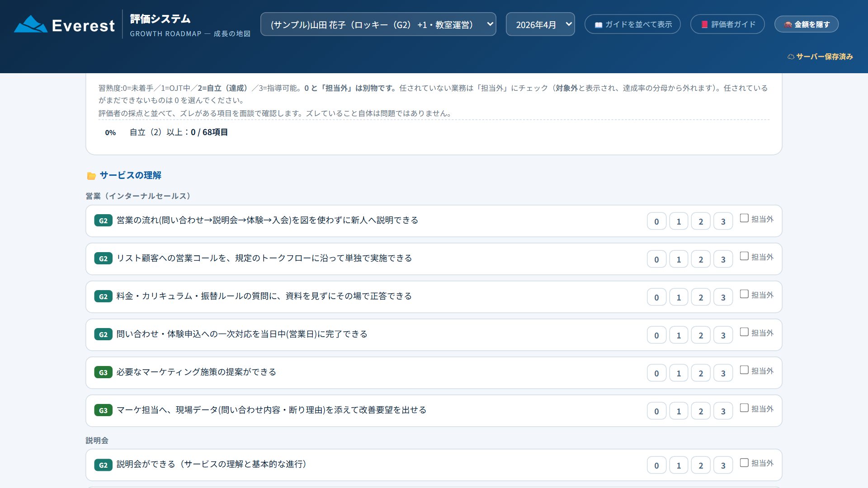Check 担当外 for マーケティング施策の提案 item
868x488 pixels.
tap(744, 370)
